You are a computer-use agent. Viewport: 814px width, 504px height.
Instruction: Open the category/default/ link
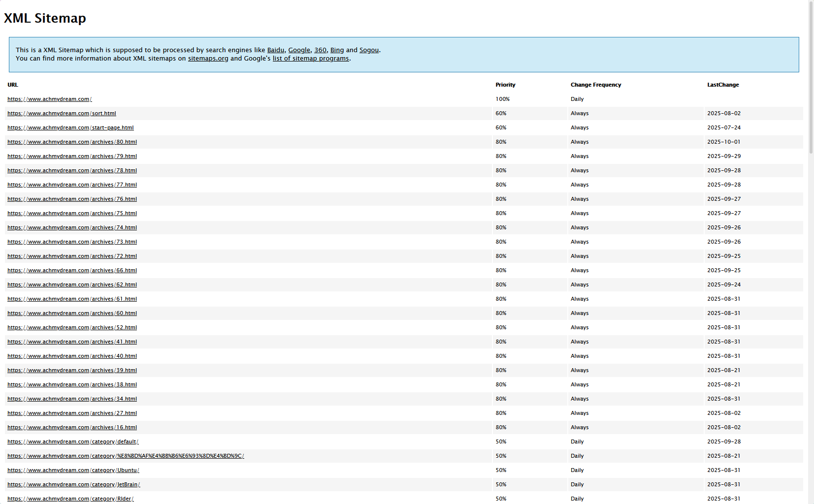73,442
